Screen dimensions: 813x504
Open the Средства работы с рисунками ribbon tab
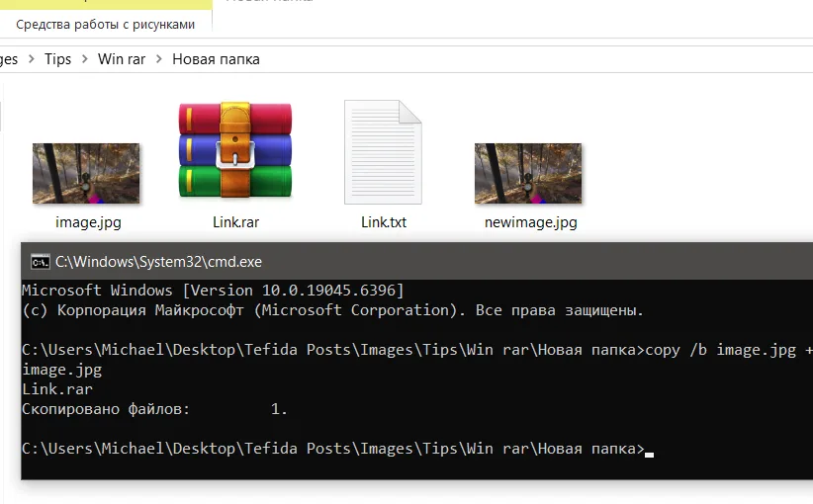point(106,24)
